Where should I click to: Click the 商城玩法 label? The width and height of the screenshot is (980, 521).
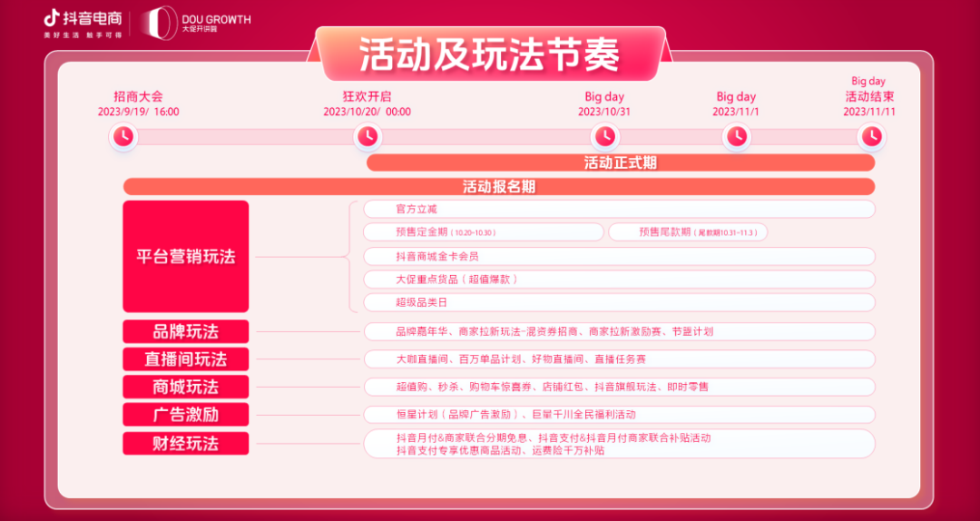[186, 388]
